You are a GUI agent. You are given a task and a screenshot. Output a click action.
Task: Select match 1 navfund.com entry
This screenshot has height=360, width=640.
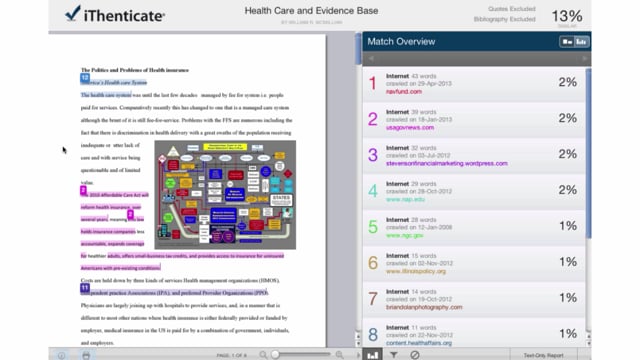click(x=474, y=84)
